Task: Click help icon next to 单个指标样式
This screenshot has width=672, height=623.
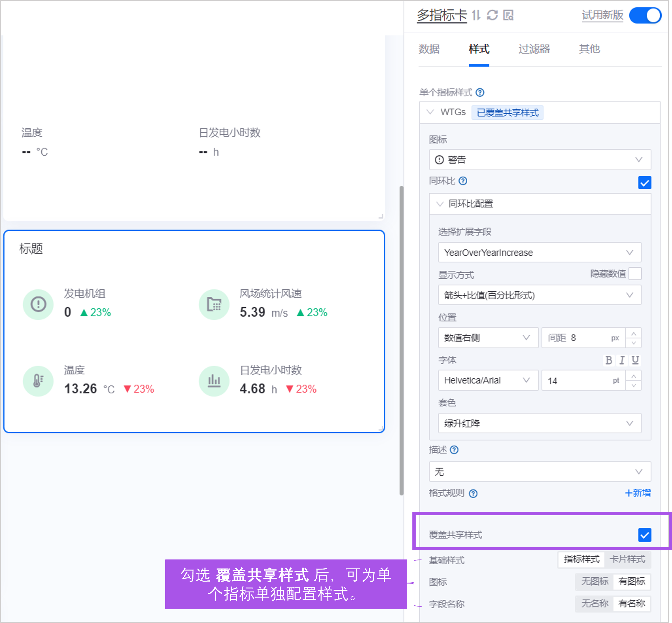Action: point(480,92)
